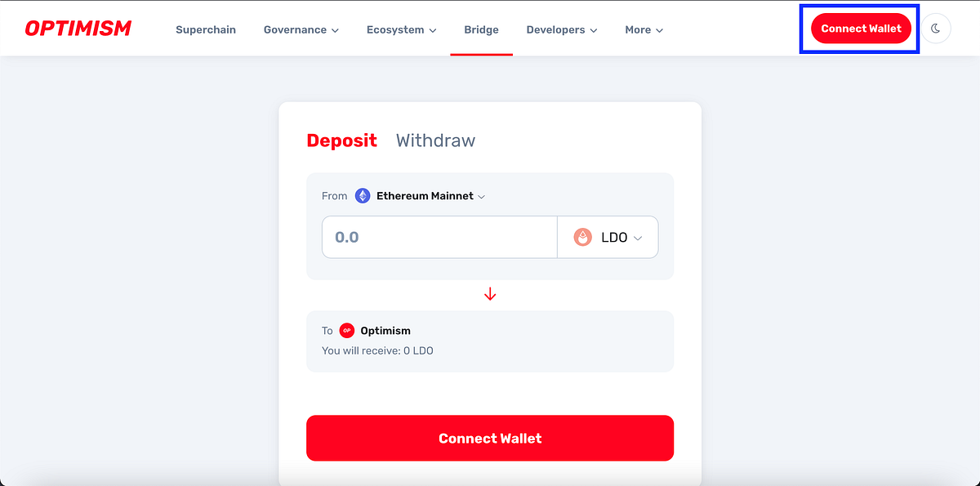980x486 pixels.
Task: Click the Optimism logo in the top left
Action: pos(78,27)
